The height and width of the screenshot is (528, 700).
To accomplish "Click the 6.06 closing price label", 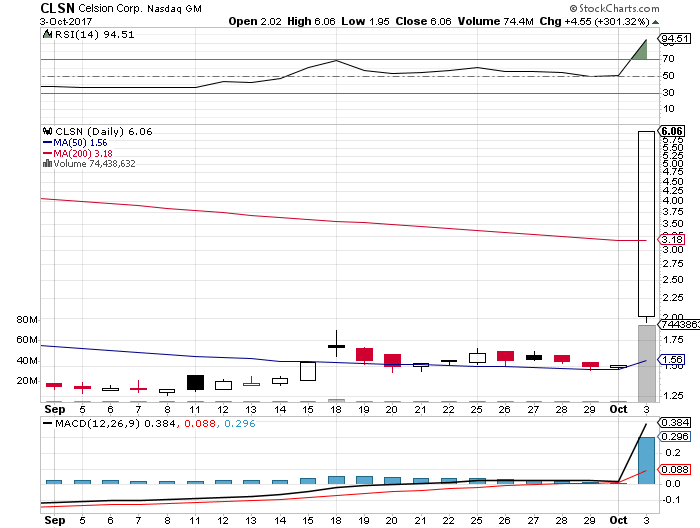I will (671, 131).
